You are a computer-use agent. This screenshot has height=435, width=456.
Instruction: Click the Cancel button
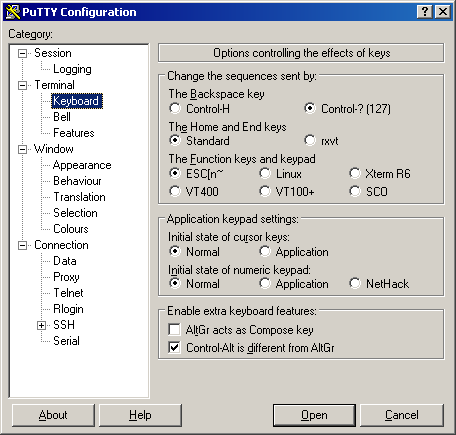pos(402,415)
